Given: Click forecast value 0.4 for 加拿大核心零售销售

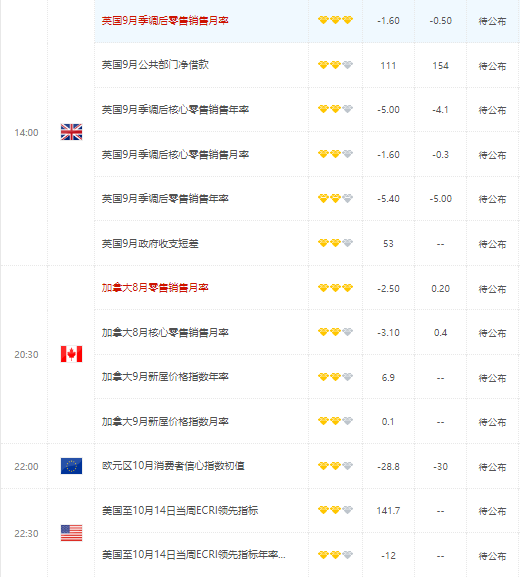Looking at the screenshot, I should click(x=441, y=333).
